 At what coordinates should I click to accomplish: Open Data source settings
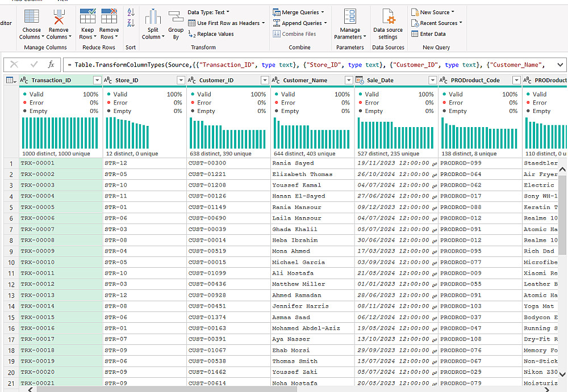click(x=388, y=24)
